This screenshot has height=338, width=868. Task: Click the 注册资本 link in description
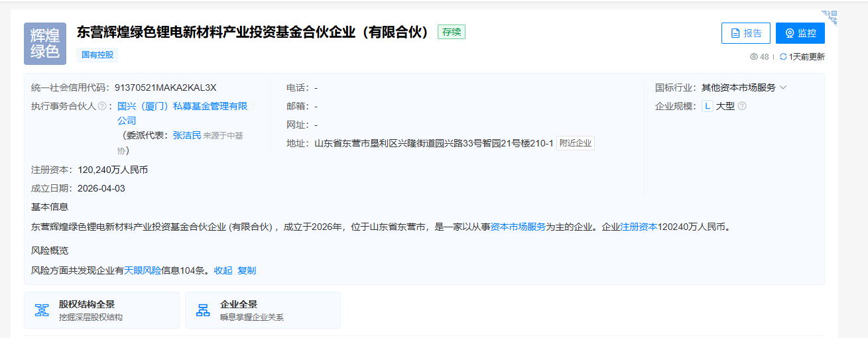coord(639,227)
